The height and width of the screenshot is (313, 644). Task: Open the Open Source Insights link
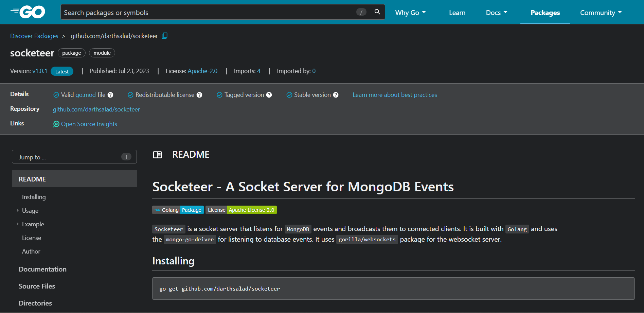pos(89,124)
